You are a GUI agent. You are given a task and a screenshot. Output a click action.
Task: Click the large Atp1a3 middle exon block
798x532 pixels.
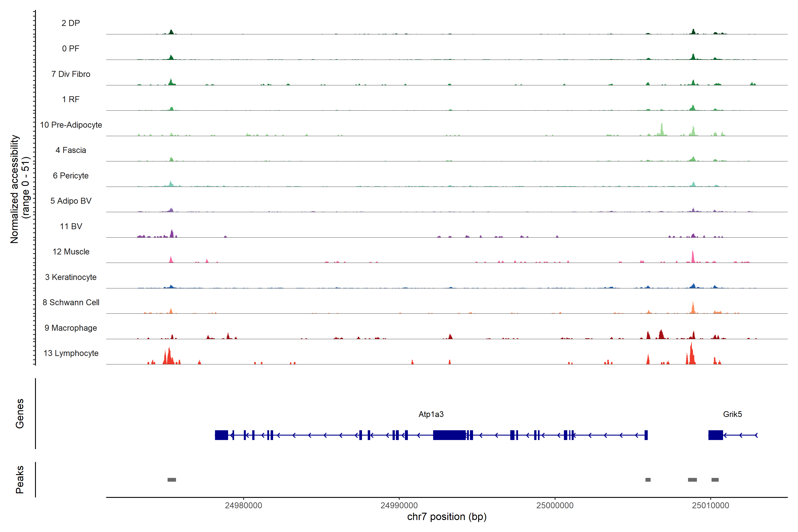tap(449, 435)
